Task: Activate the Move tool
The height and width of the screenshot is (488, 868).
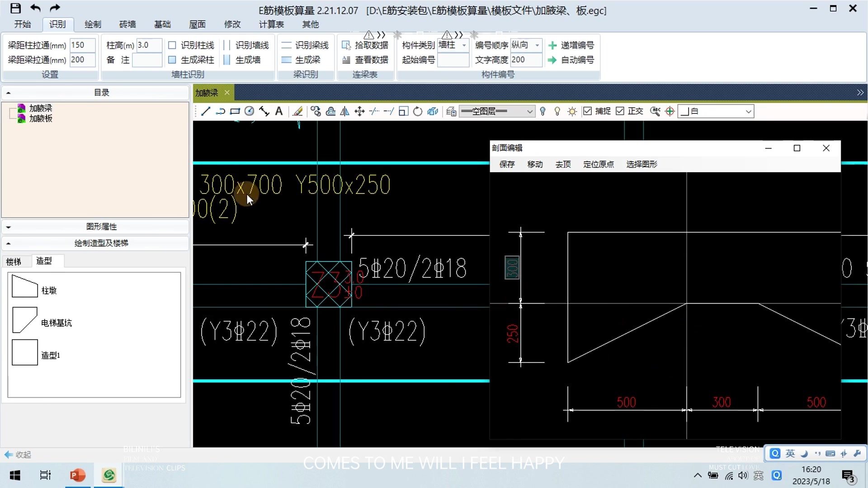Action: [359, 111]
